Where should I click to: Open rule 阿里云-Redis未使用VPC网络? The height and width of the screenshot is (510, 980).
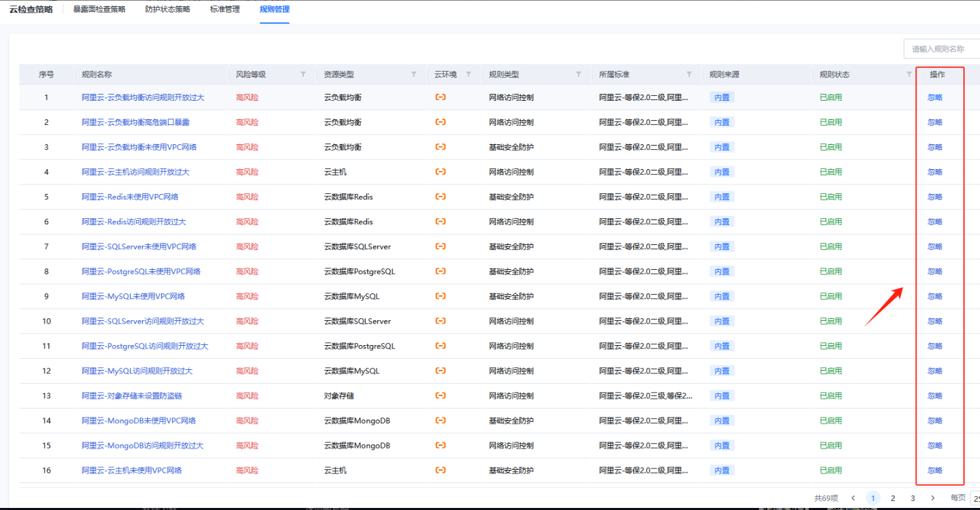(130, 197)
